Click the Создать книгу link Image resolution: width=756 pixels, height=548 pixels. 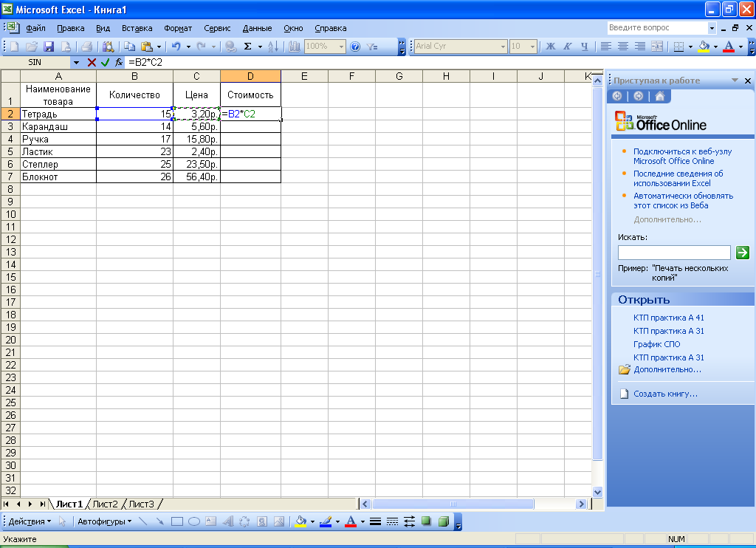coord(665,394)
